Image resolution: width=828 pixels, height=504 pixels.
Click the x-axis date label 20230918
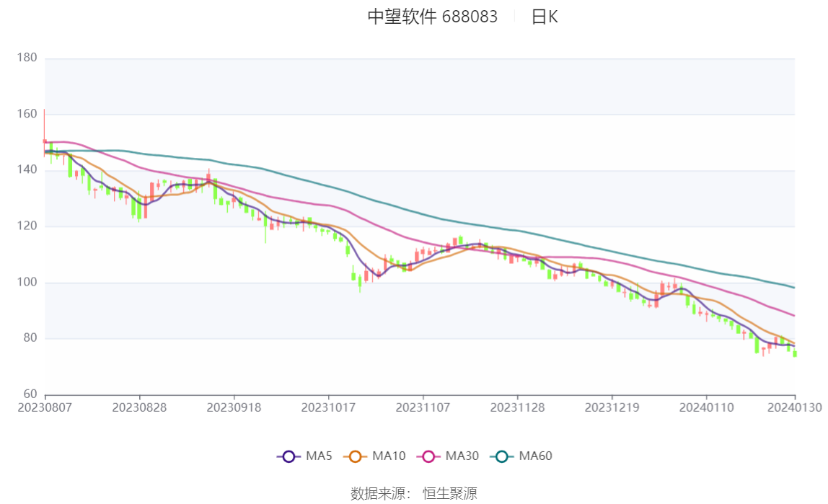(x=234, y=408)
